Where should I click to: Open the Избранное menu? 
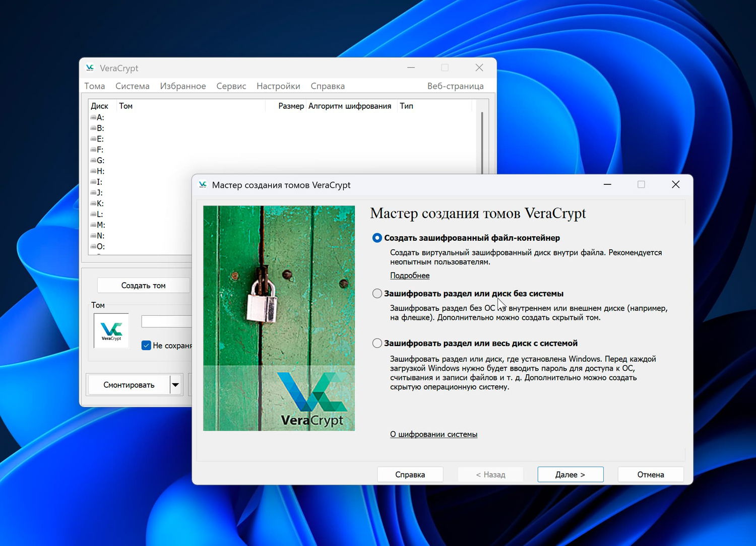[183, 86]
